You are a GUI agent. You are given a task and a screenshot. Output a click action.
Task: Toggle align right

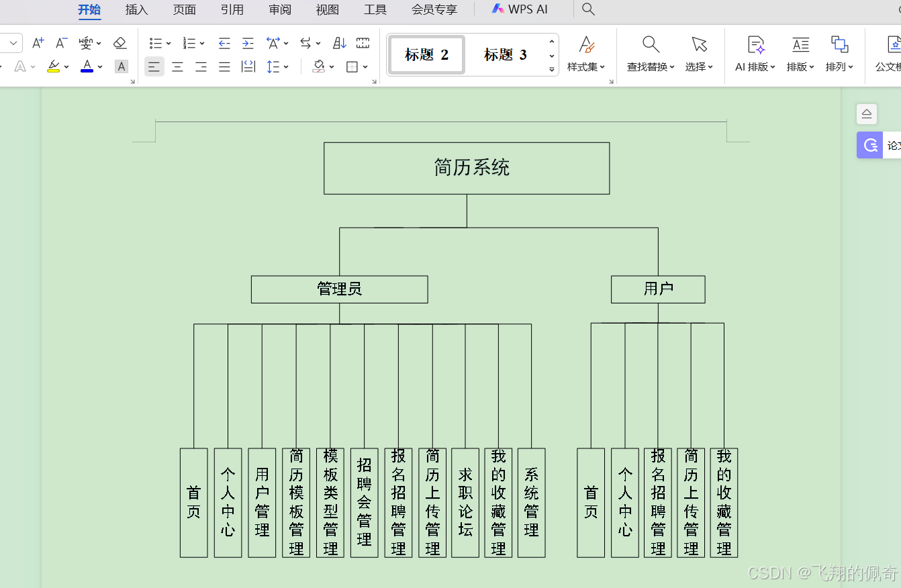[201, 66]
